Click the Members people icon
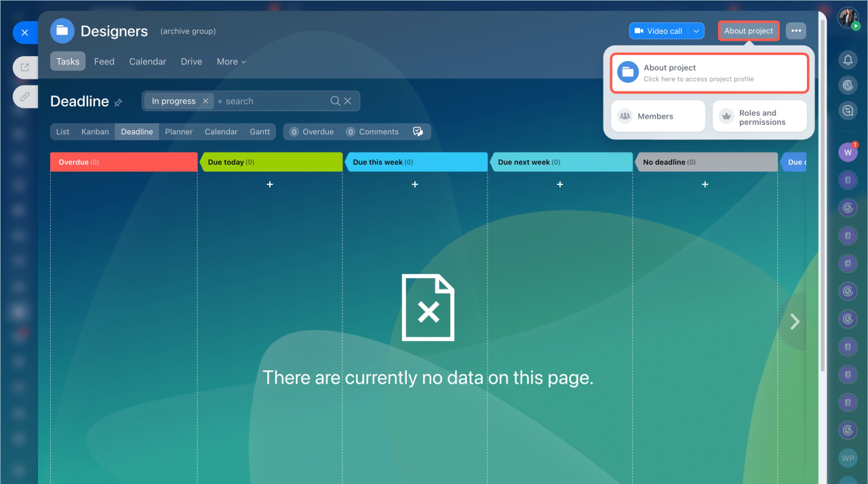This screenshot has width=868, height=484. tap(625, 117)
